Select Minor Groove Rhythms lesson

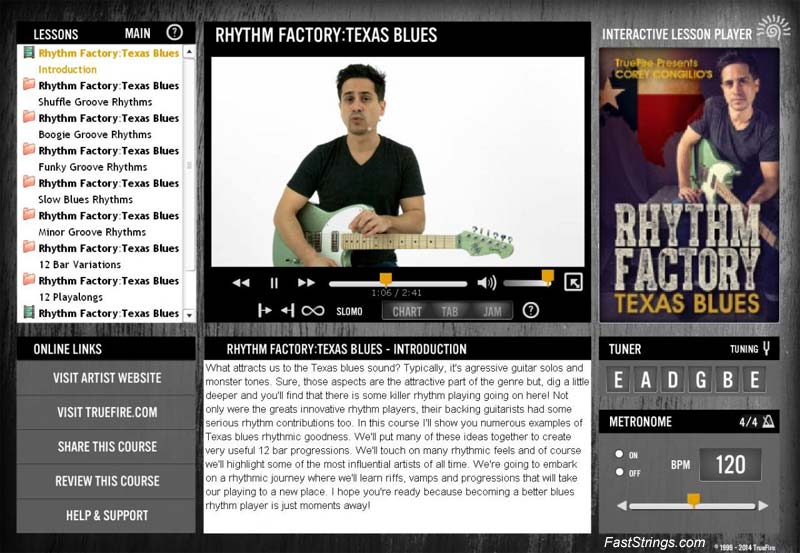click(92, 232)
